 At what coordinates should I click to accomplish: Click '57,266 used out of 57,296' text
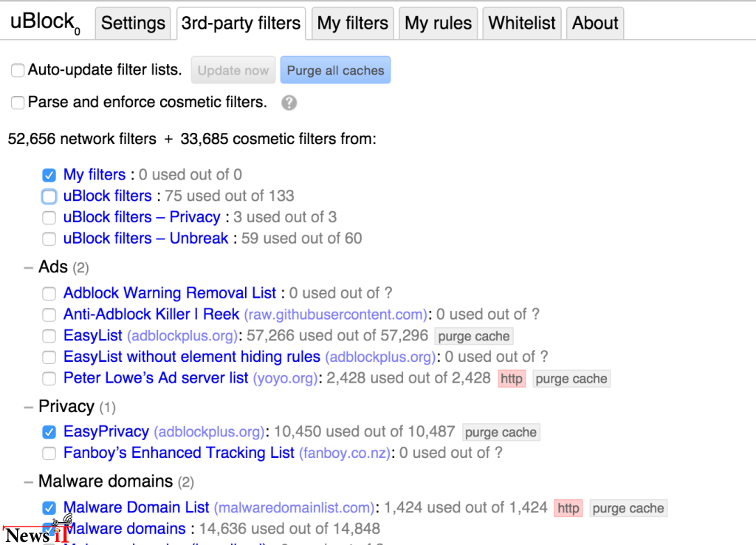(x=337, y=335)
